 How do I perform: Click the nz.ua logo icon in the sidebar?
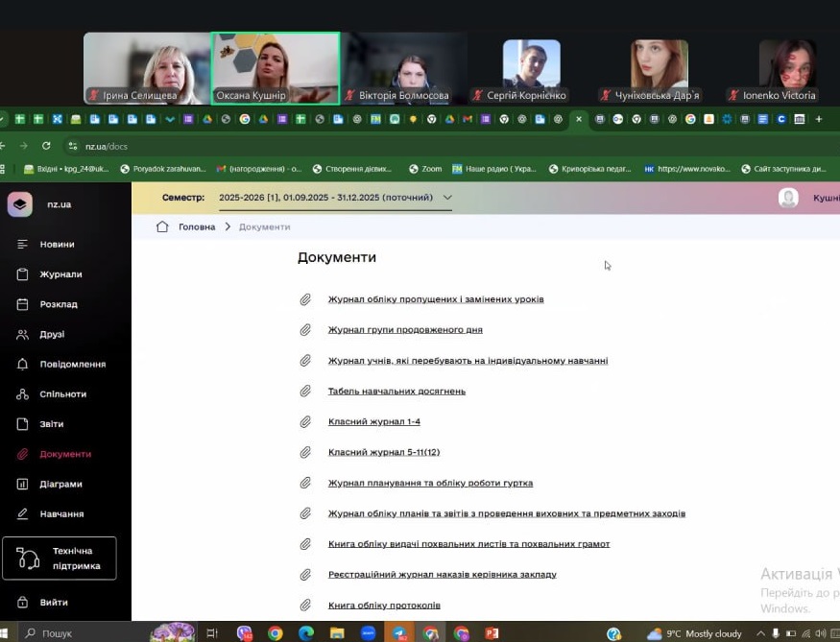pos(20,204)
